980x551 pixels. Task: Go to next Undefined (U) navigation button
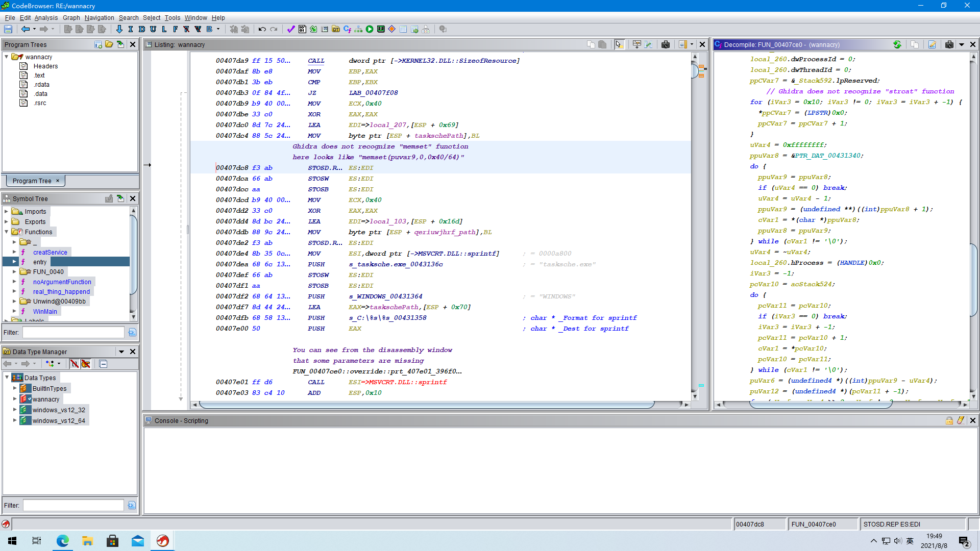(153, 29)
